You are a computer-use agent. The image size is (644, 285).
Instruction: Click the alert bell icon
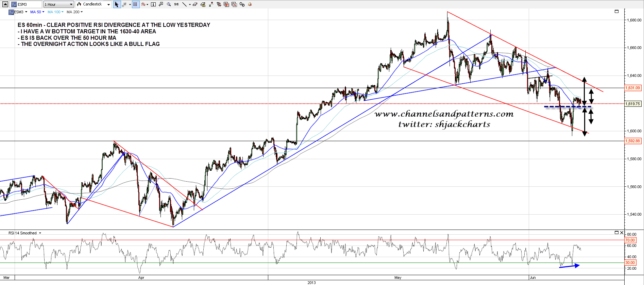[x=250, y=4]
